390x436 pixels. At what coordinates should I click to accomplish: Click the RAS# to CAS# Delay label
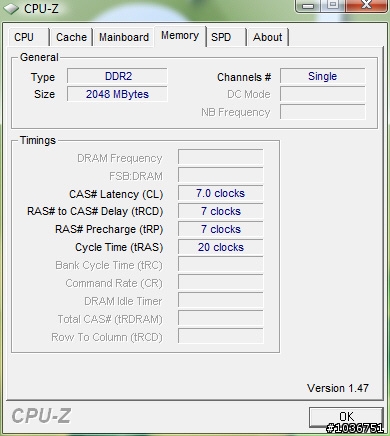[x=95, y=211]
